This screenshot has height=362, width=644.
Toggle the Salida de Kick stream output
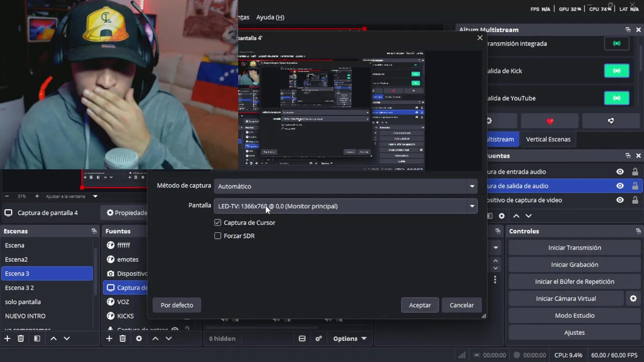(617, 71)
